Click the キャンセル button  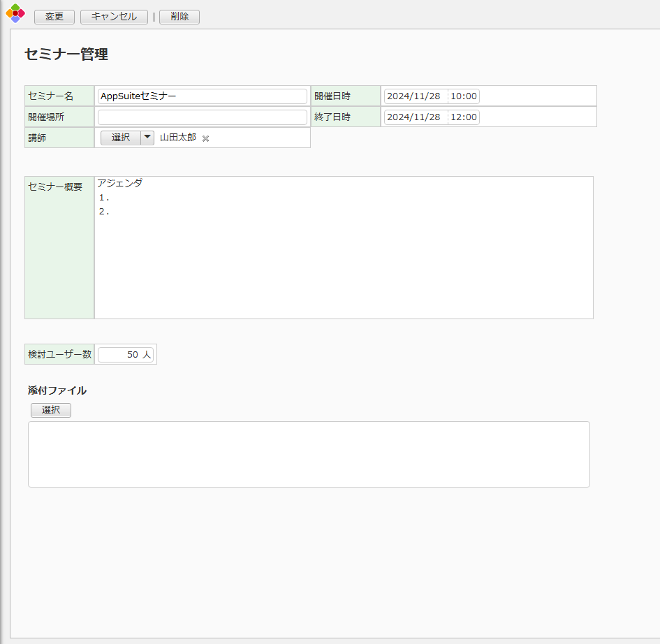click(x=114, y=17)
